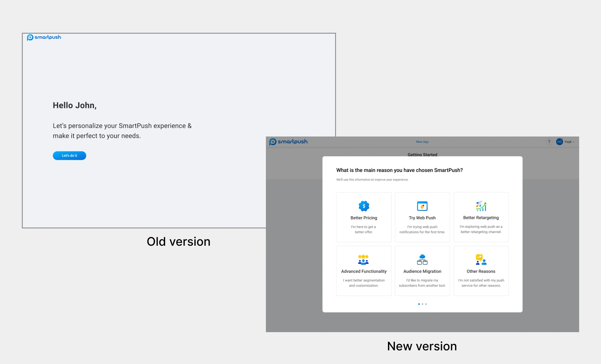
Task: Click the SmartPush logo in the header
Action: (288, 141)
